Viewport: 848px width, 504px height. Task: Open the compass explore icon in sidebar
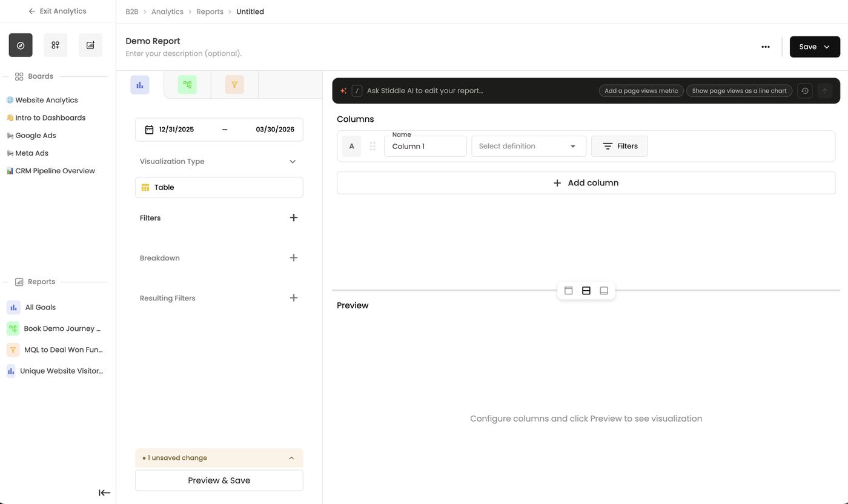click(x=21, y=45)
